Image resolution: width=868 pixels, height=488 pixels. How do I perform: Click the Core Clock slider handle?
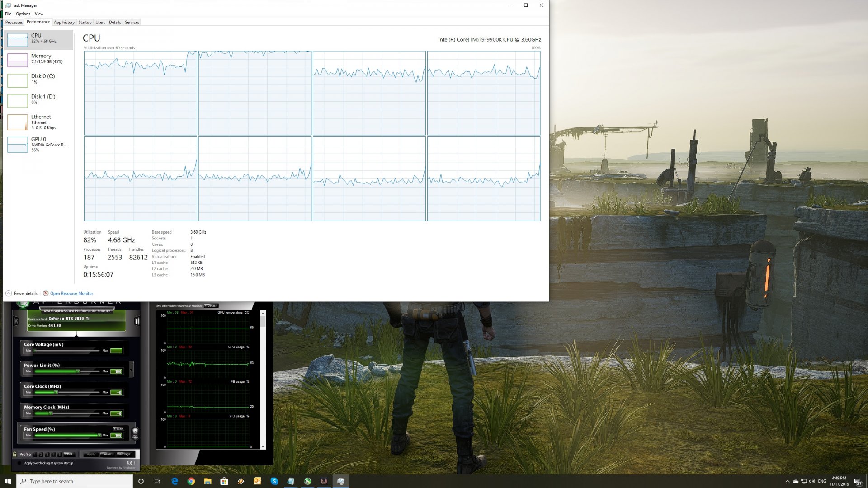(56, 392)
